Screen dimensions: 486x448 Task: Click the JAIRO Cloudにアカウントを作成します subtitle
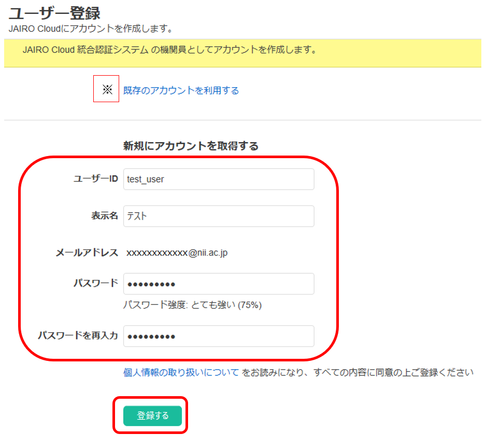91,27
